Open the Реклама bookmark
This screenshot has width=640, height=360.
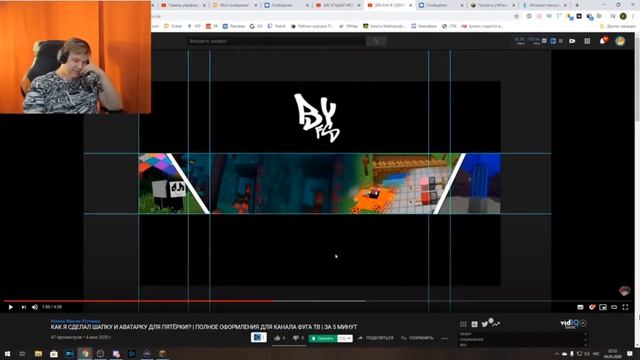click(233, 26)
